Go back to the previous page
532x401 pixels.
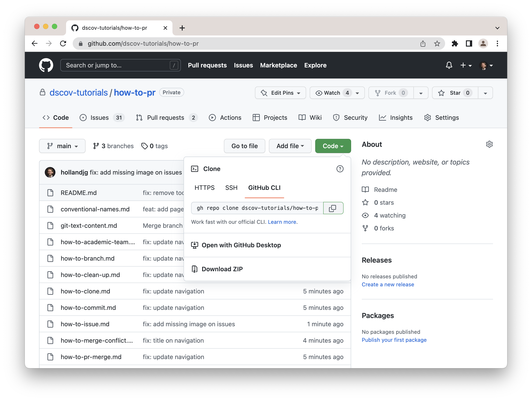pyautogui.click(x=35, y=43)
